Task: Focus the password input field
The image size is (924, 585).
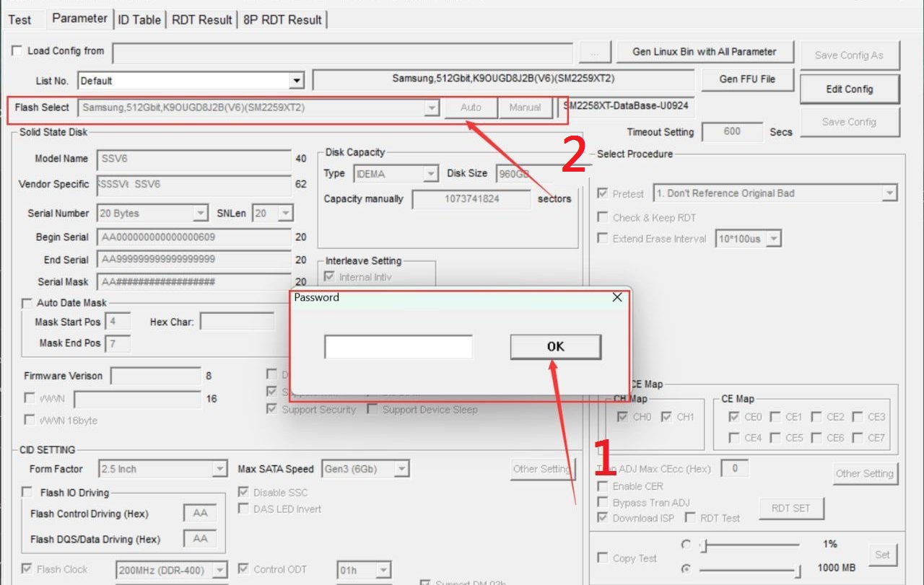Action: tap(398, 347)
